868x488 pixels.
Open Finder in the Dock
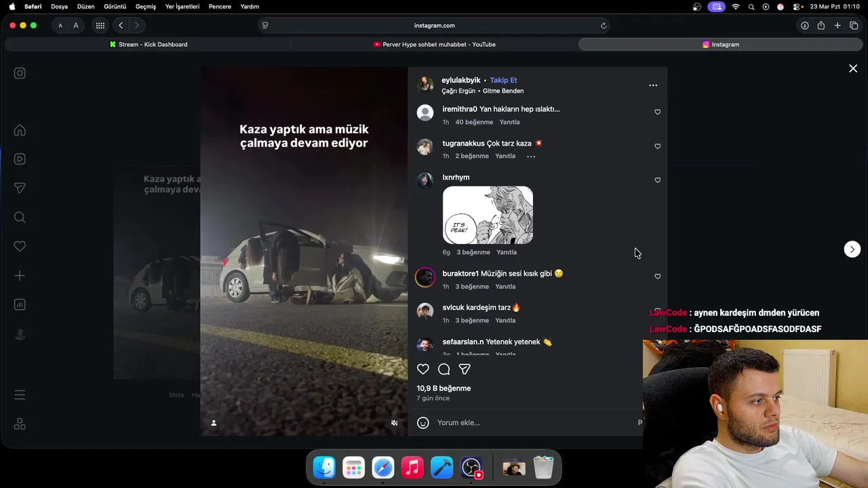(x=324, y=468)
